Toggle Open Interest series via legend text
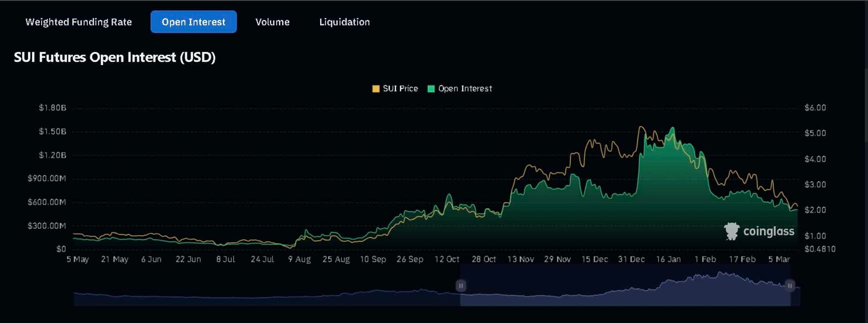 (x=465, y=89)
